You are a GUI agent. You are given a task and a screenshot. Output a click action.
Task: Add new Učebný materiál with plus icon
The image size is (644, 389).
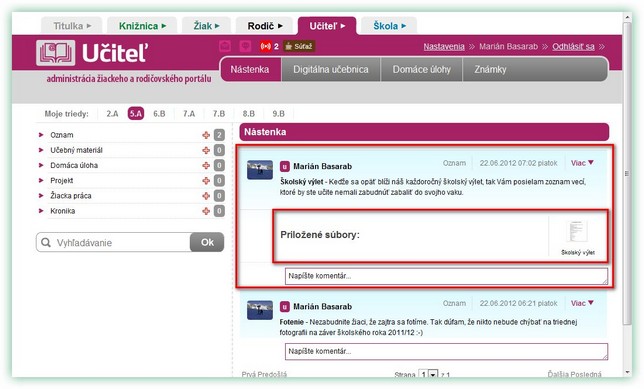(206, 150)
